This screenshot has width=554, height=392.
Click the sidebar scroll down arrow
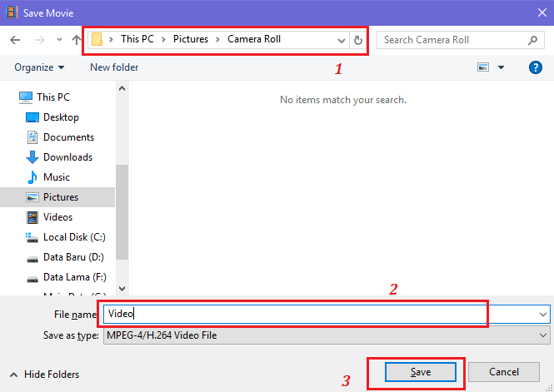click(x=122, y=289)
